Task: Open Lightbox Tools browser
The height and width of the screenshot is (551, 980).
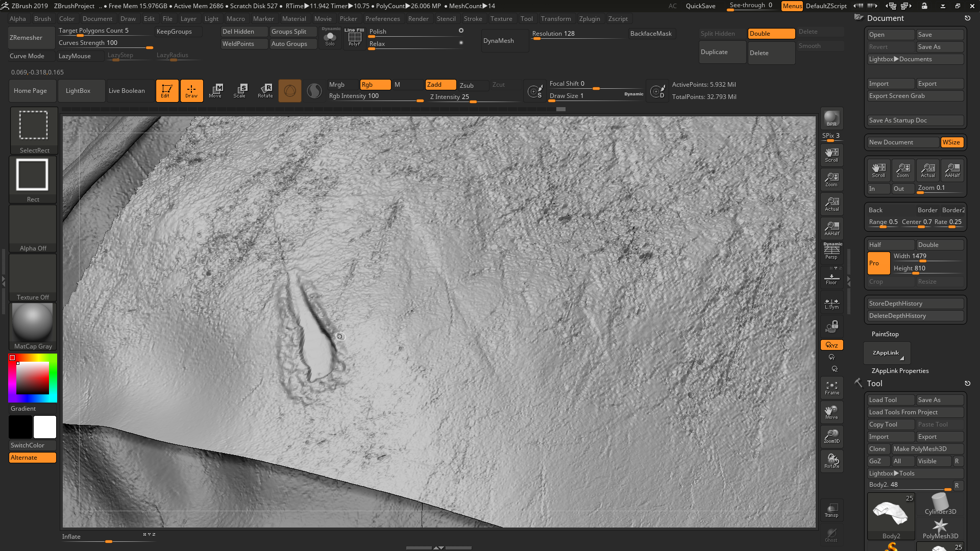Action: (x=915, y=473)
